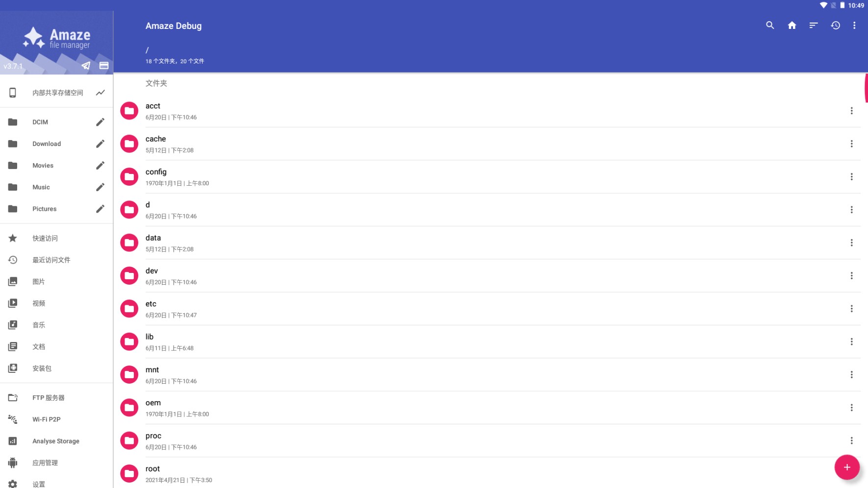868x488 pixels.
Task: Click the storage usage graph icon beside 内部共享存储空间
Action: tap(100, 92)
